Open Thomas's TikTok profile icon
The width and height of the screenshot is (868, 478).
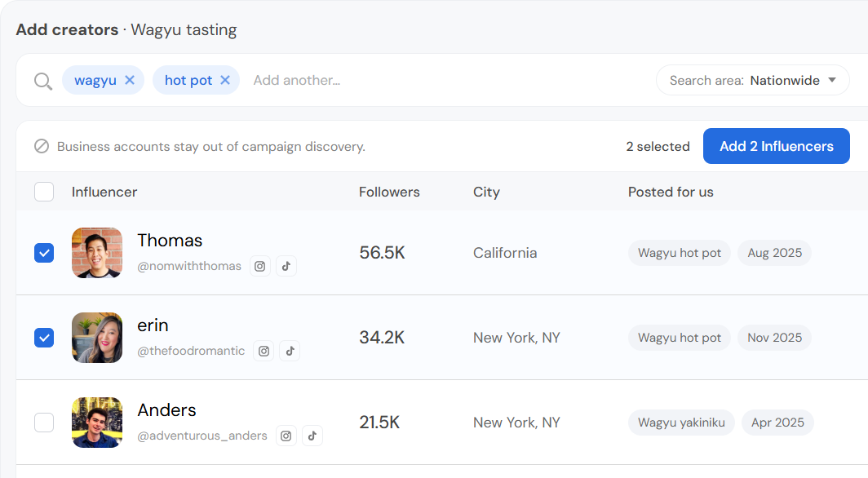(286, 266)
